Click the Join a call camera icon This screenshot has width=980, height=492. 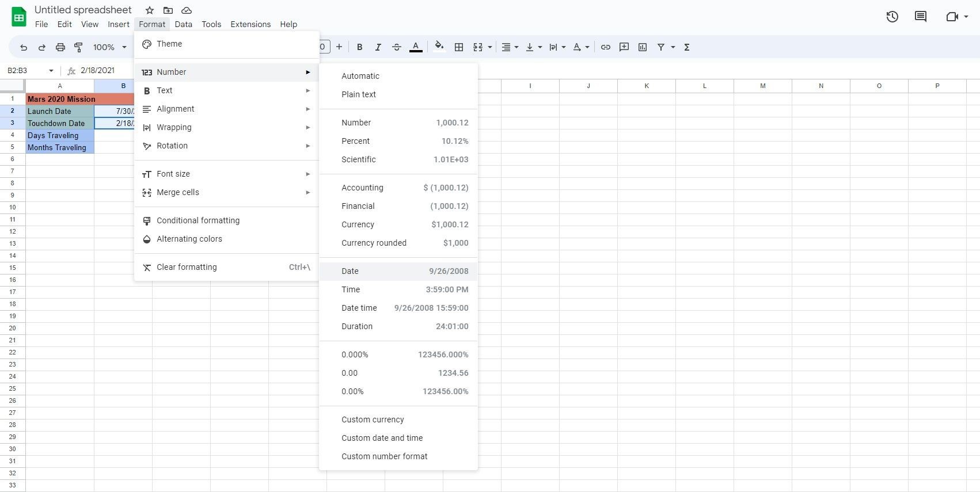coord(952,17)
